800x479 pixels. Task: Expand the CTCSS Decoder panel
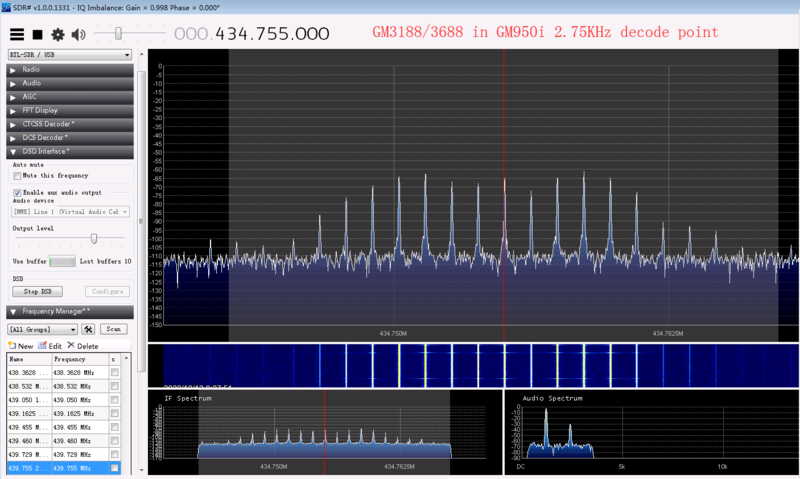pos(70,124)
